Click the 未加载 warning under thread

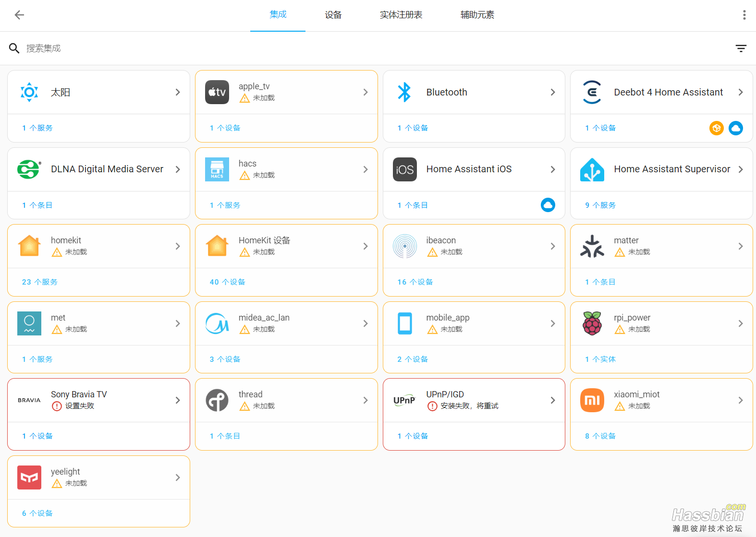257,406
